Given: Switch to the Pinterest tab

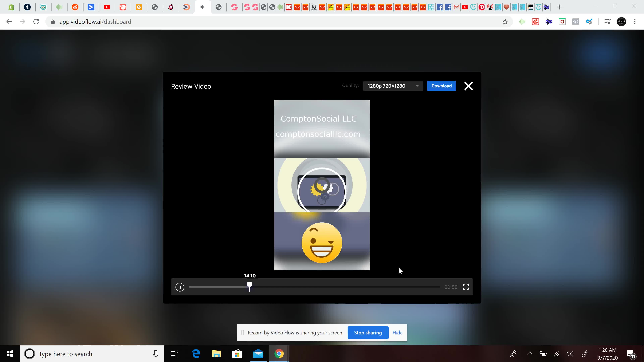Looking at the screenshot, I should tap(481, 7).
